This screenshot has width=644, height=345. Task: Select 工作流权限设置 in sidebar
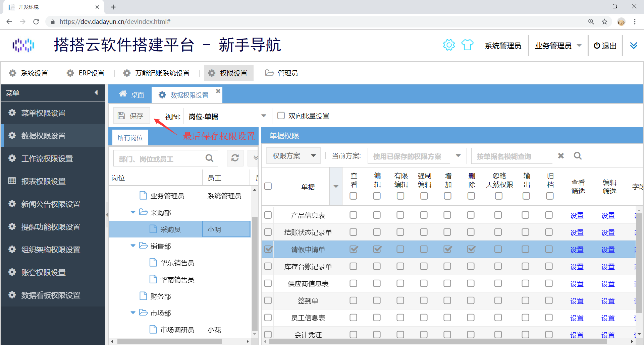[x=53, y=158]
